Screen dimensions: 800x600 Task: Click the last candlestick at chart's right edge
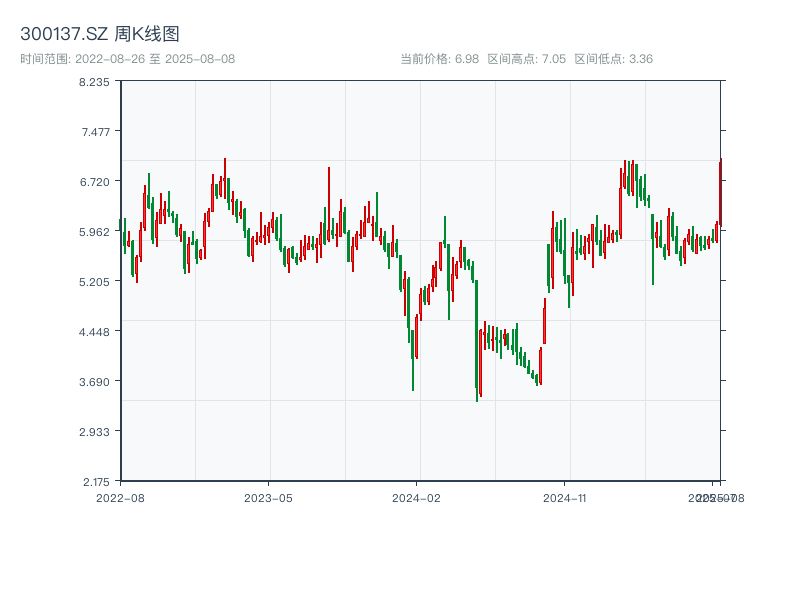[720, 190]
